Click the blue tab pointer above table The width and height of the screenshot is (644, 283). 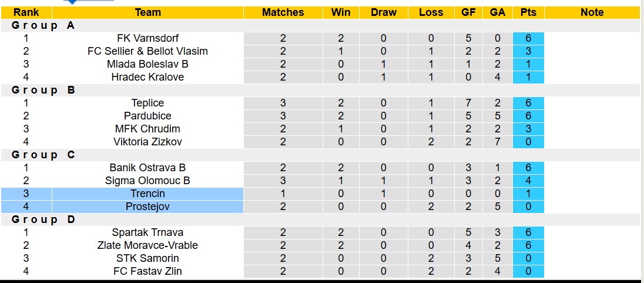coord(72,2)
